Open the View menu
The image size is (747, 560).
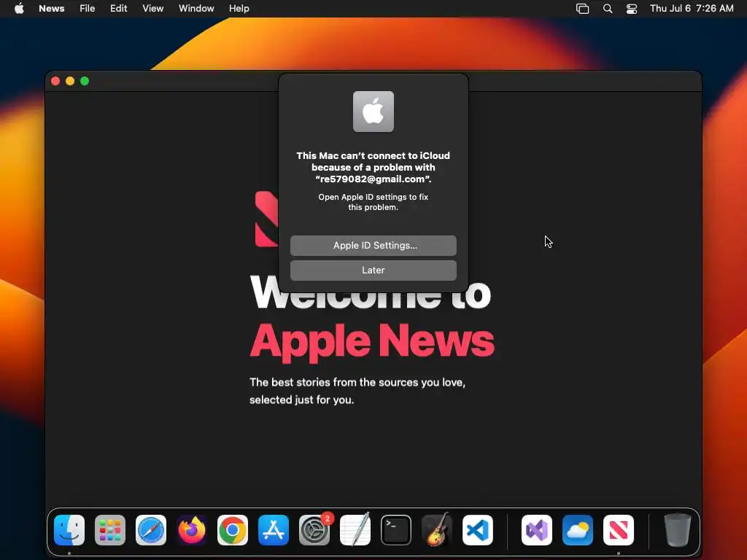coord(153,9)
